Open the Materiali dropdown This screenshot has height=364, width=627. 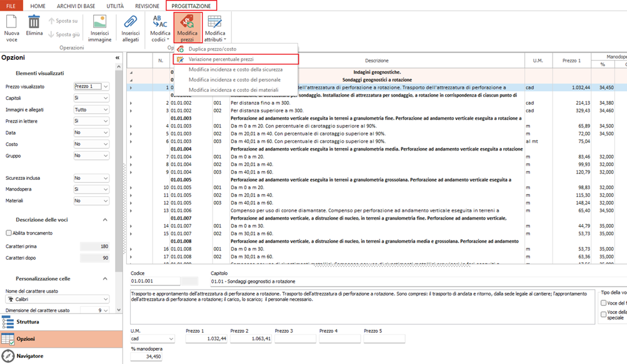pos(106,200)
